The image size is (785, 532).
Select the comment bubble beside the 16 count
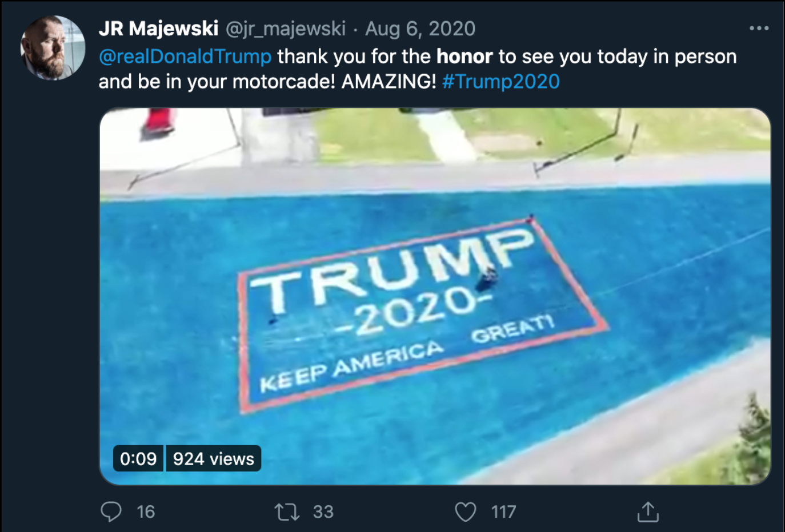coord(112,512)
